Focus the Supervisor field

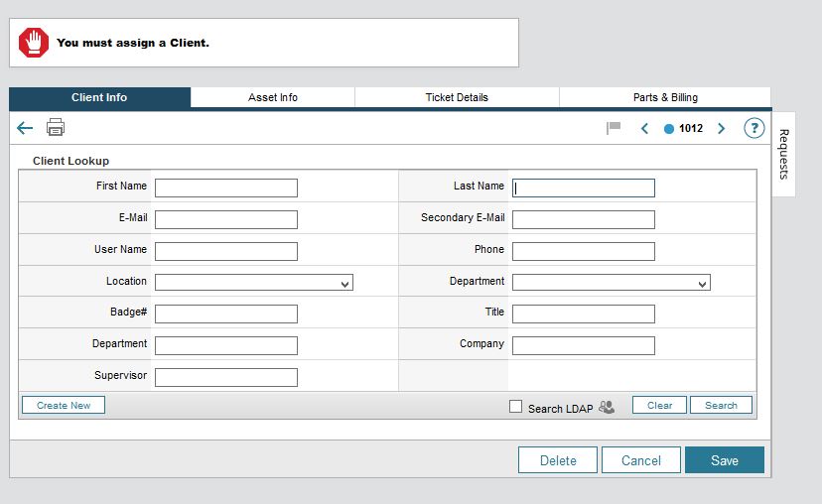(x=226, y=377)
